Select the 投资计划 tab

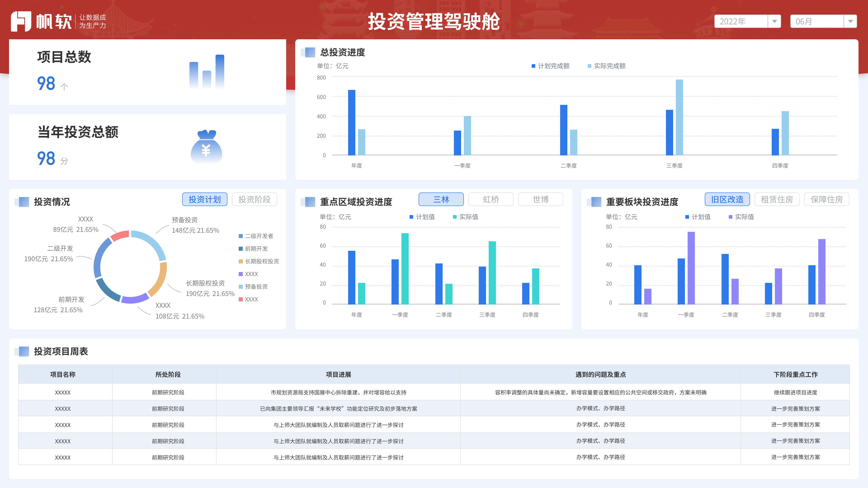pyautogui.click(x=205, y=199)
